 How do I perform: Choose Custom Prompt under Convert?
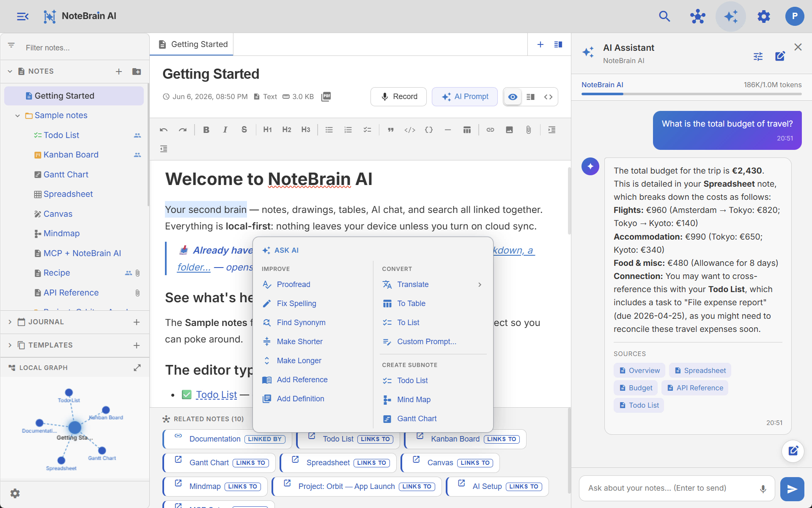426,342
